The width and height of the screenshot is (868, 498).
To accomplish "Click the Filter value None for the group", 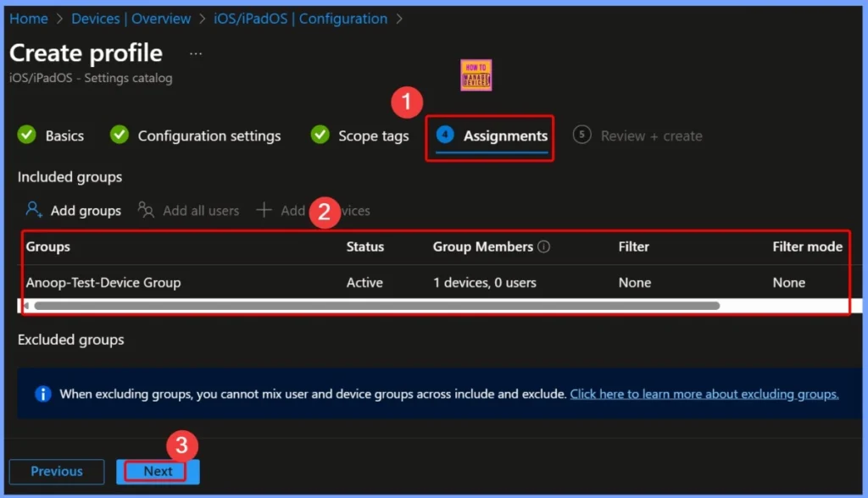I will (634, 283).
